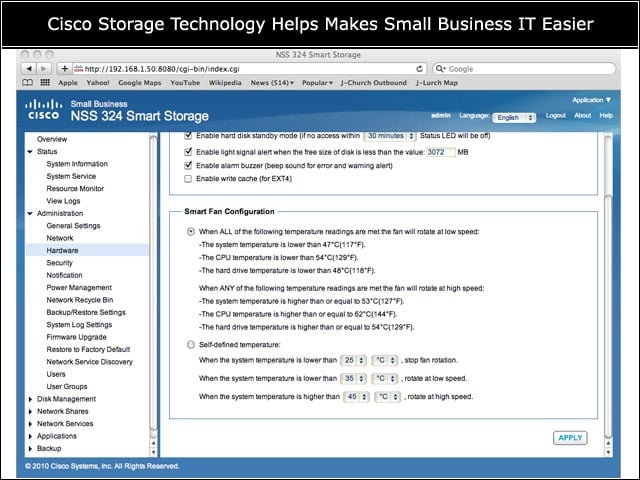Click the Google search magnifier icon
Screen dimensions: 640x480
[x=440, y=69]
